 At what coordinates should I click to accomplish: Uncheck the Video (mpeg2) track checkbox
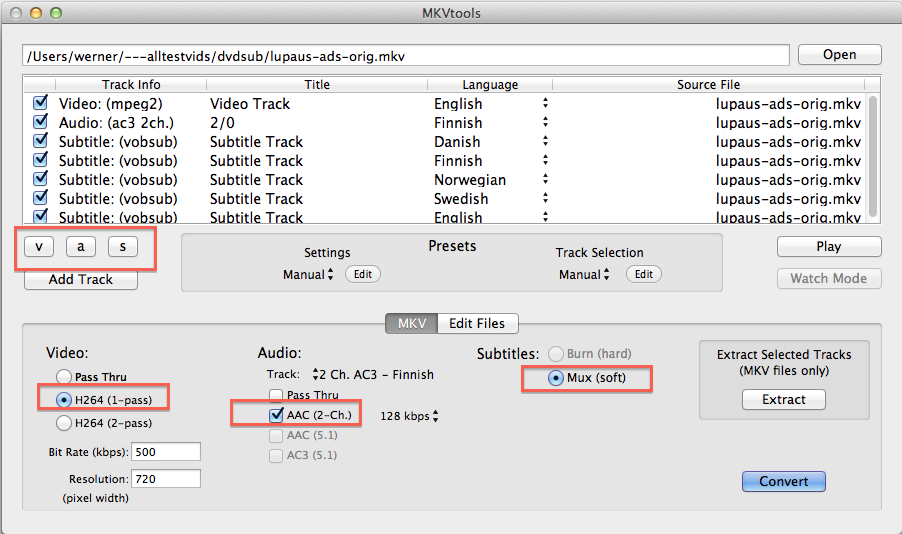tap(40, 103)
